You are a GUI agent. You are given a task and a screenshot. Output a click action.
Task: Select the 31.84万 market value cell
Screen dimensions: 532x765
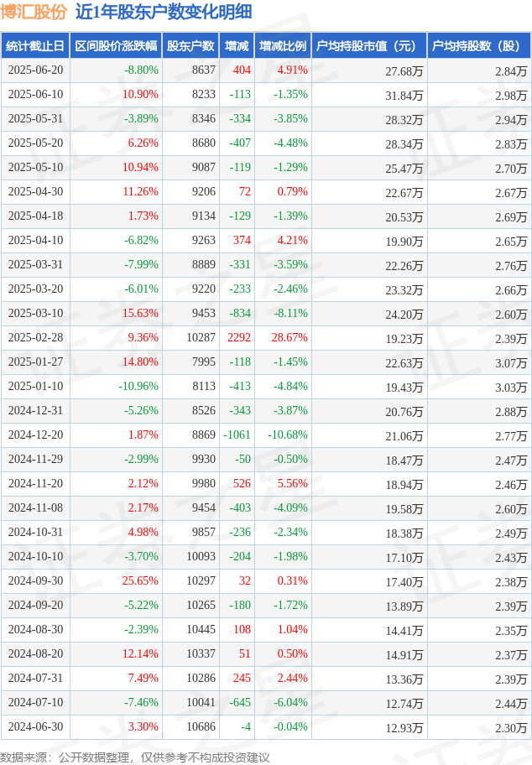point(404,95)
